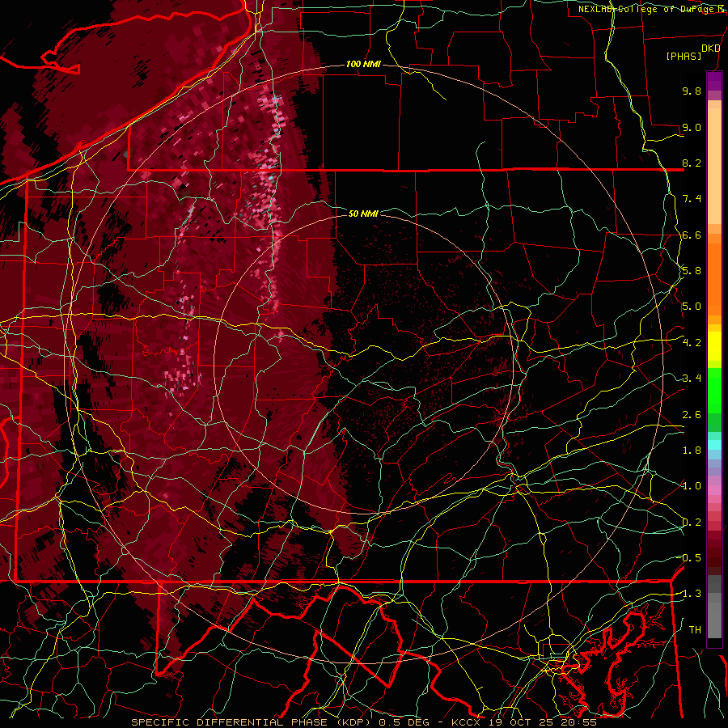Click the [PHAS] legend header

[684, 56]
